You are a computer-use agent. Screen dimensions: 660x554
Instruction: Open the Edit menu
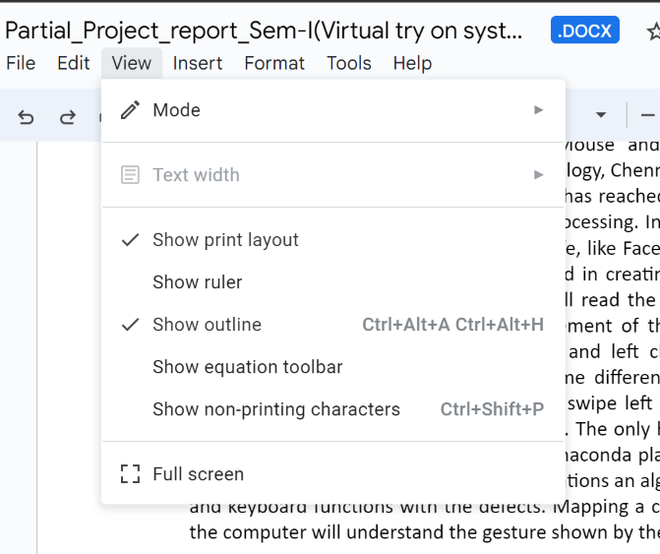tap(74, 64)
